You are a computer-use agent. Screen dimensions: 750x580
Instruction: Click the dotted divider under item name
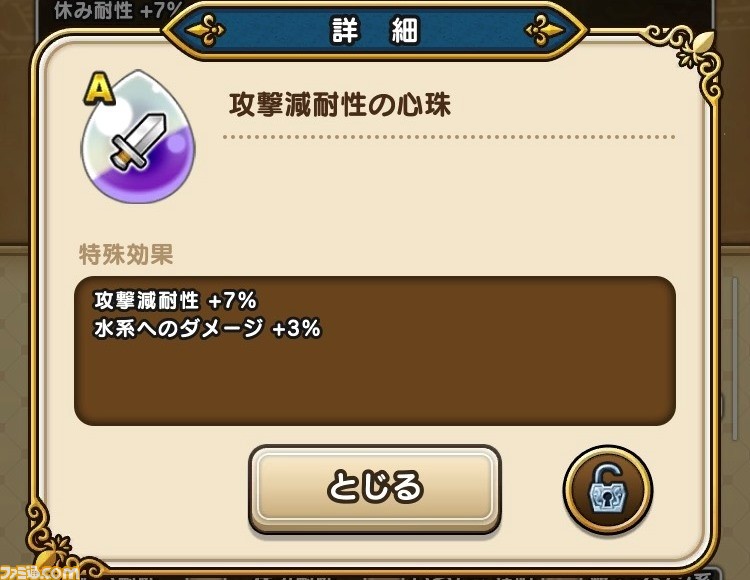point(449,137)
